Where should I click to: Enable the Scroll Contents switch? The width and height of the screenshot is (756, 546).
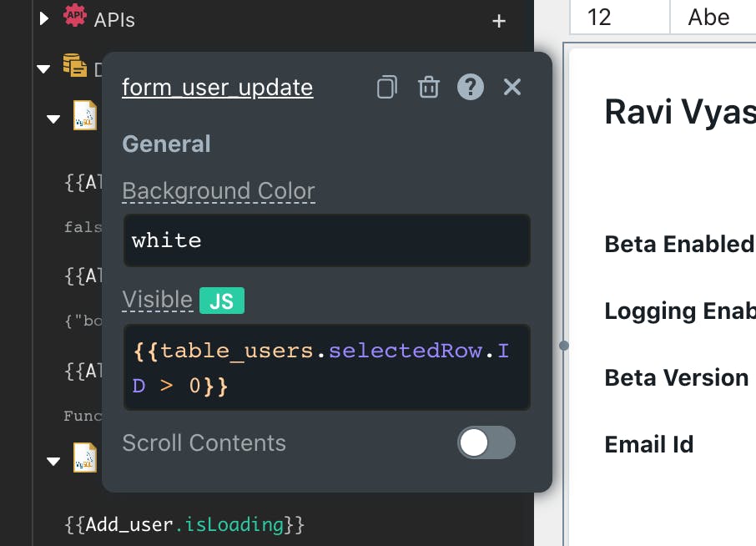pos(486,442)
